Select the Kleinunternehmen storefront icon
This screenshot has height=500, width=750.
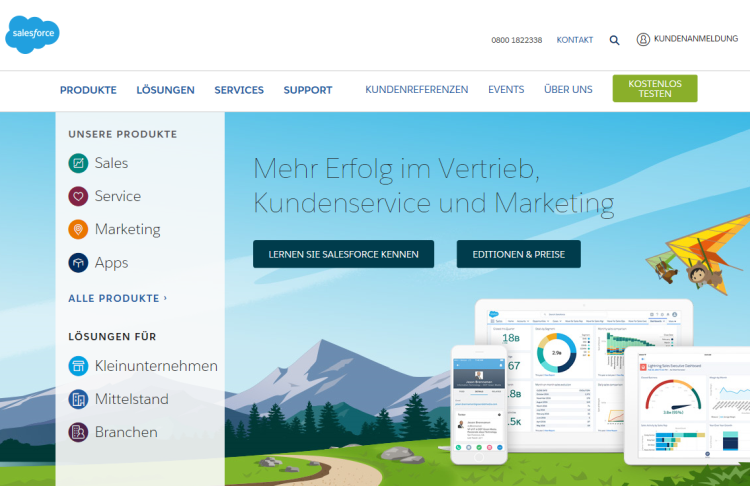78,366
